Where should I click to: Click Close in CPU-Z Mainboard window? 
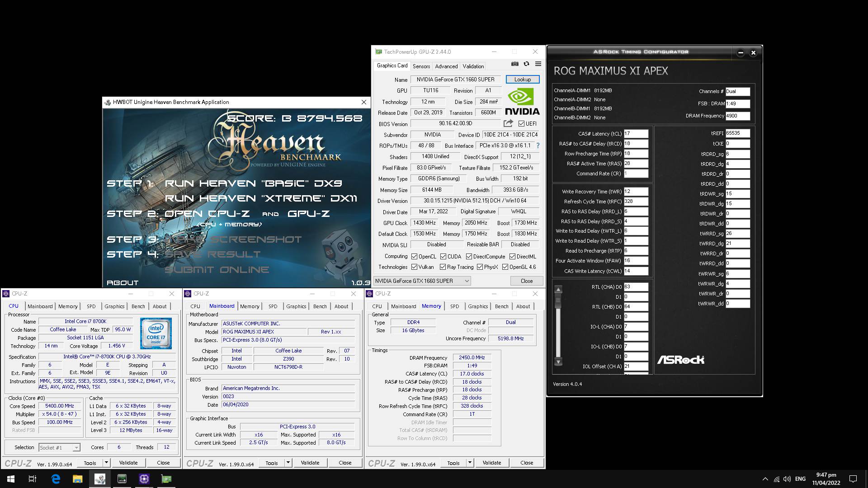click(345, 463)
